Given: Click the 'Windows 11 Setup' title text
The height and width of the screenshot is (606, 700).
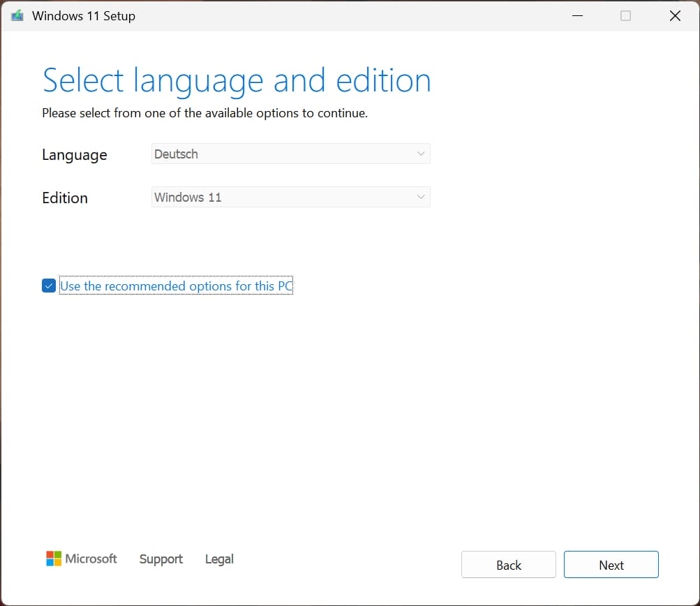Looking at the screenshot, I should 84,15.
